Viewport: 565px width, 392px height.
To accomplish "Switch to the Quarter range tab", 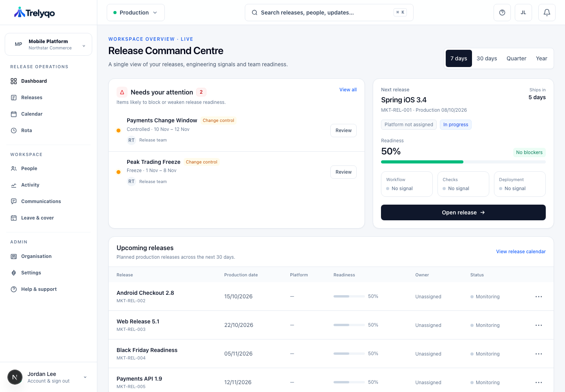I will point(516,58).
